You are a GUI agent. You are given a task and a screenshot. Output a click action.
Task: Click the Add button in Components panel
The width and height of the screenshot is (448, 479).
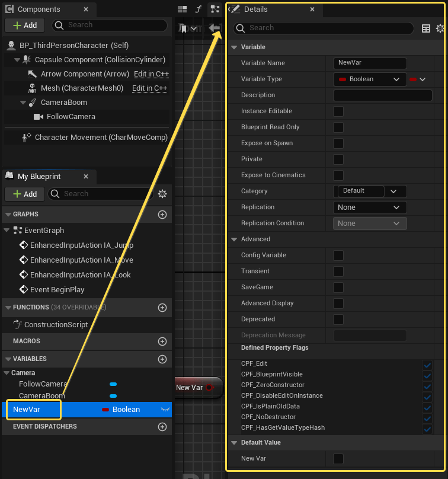point(25,25)
